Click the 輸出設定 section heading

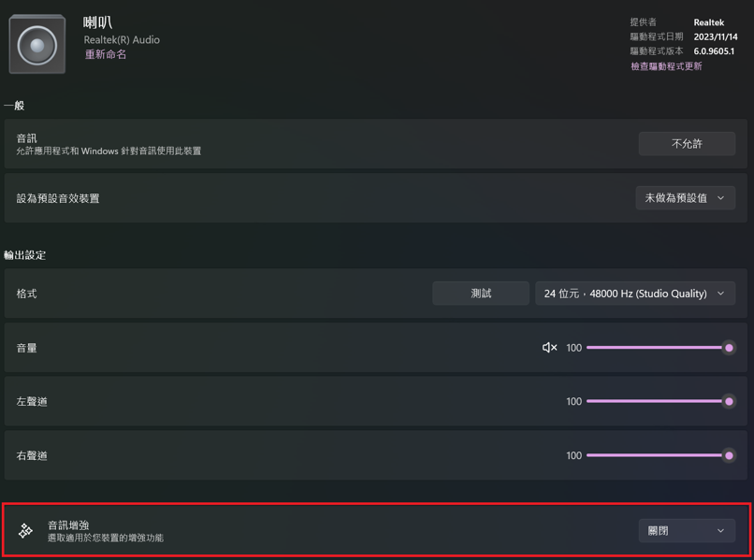(25, 255)
